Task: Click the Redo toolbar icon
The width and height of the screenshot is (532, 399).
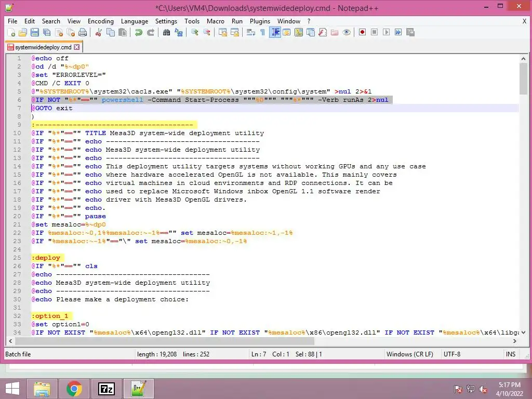Action: pos(150,32)
